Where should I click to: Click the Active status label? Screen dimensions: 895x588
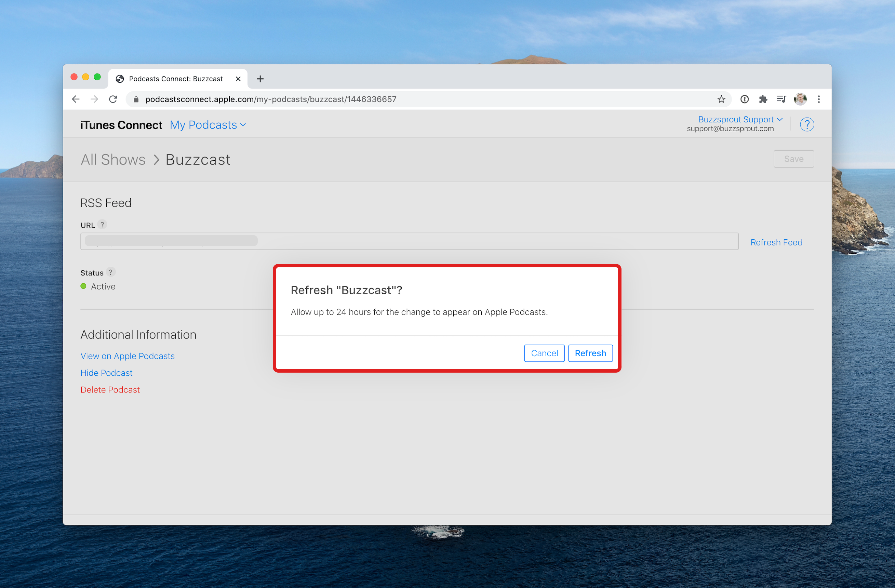pyautogui.click(x=103, y=286)
